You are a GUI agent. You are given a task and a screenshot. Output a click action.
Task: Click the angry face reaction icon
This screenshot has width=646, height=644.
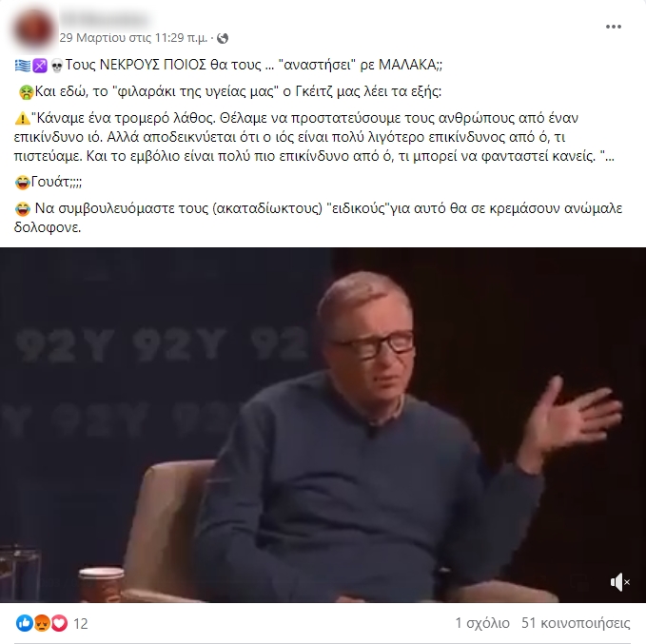point(42,623)
